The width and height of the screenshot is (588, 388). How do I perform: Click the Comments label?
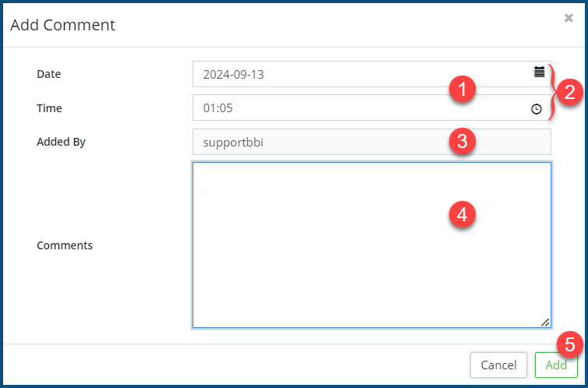point(65,245)
